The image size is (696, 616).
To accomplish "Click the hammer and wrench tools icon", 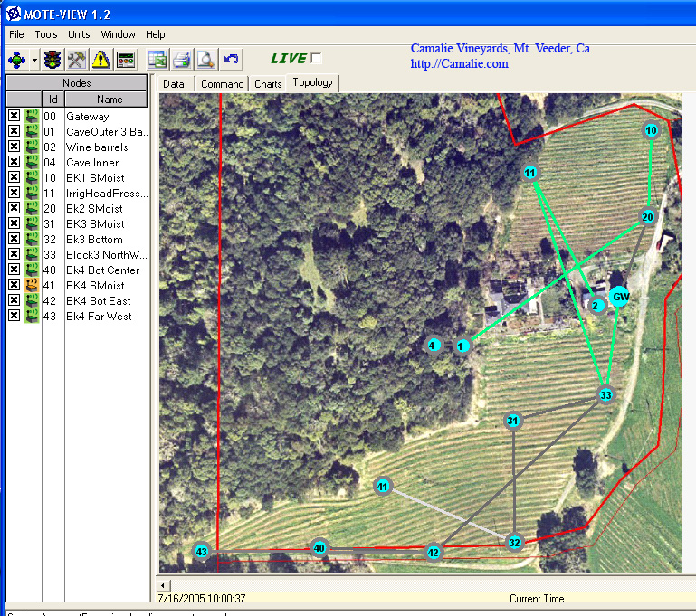I will pos(76,60).
